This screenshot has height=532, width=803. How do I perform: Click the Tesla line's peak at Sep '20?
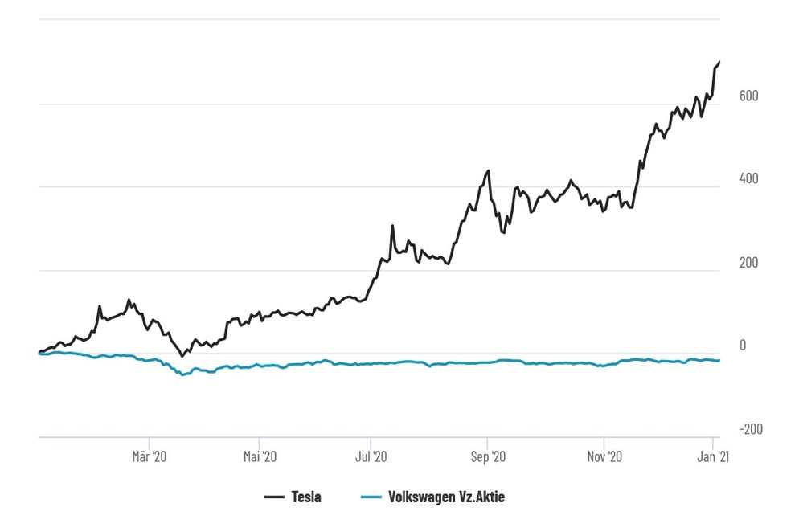click(488, 171)
